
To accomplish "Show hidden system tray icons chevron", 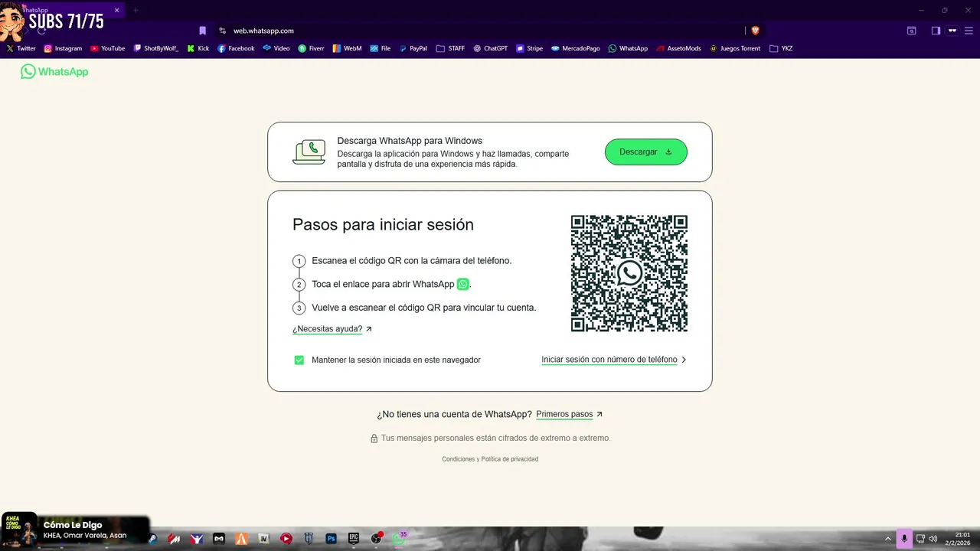I will [x=888, y=539].
